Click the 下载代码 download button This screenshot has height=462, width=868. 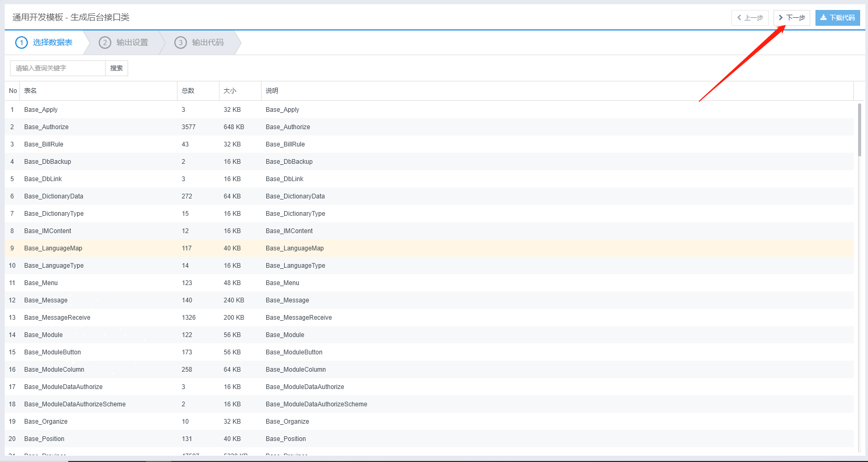pyautogui.click(x=838, y=18)
